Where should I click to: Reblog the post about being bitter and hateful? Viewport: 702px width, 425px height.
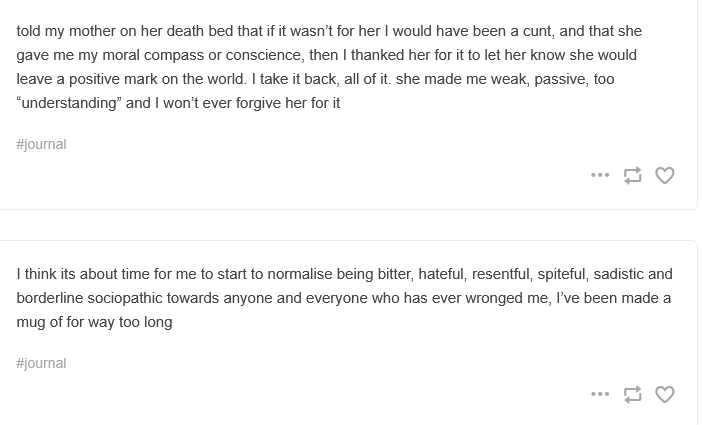coord(632,394)
